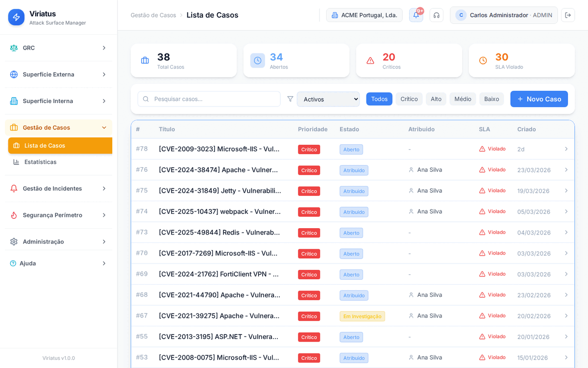Viewport: 588px width, 368px height.
Task: Click the warning icon on Críticos card
Action: click(x=370, y=60)
